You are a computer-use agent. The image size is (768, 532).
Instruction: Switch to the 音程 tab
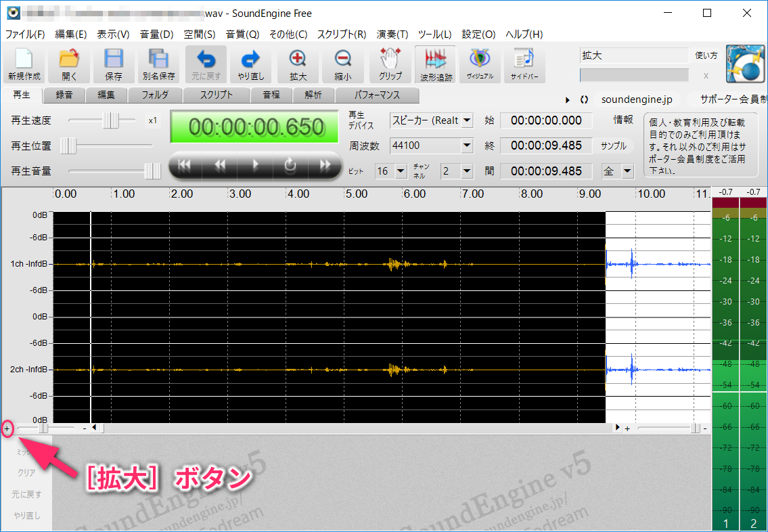point(271,95)
